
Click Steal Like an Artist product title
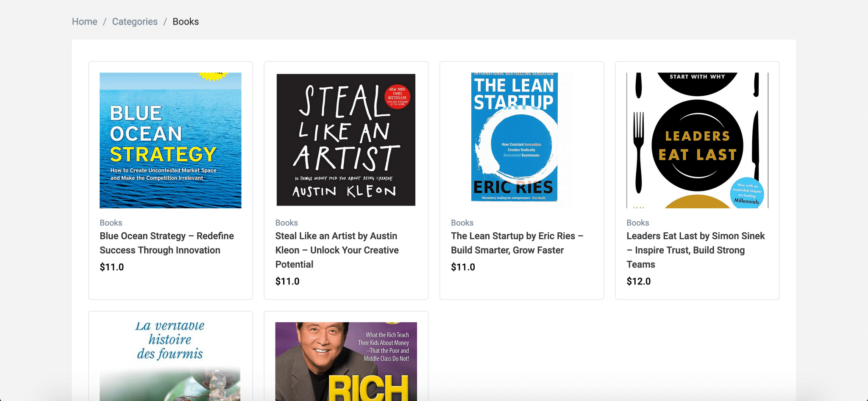point(337,250)
